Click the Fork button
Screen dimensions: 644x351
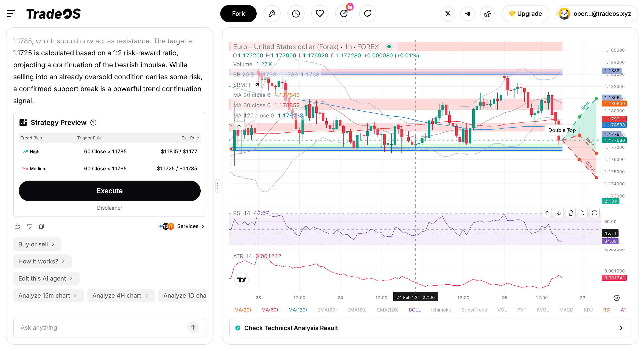(238, 14)
